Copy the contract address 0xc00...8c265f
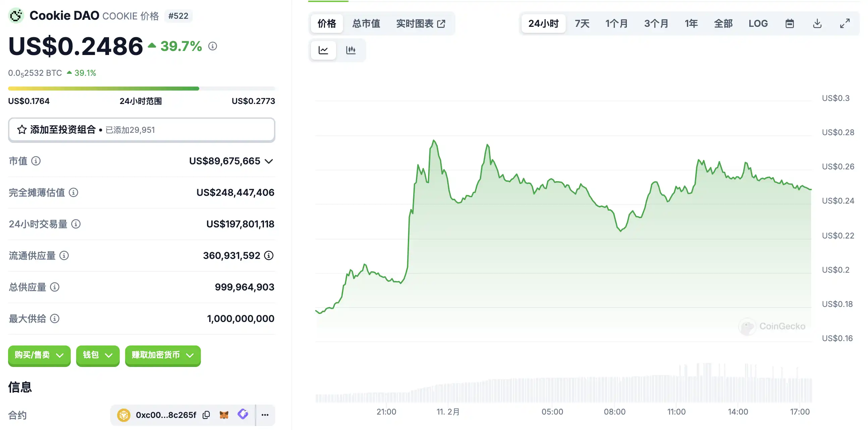Screen dimensions: 868x430 coord(206,415)
